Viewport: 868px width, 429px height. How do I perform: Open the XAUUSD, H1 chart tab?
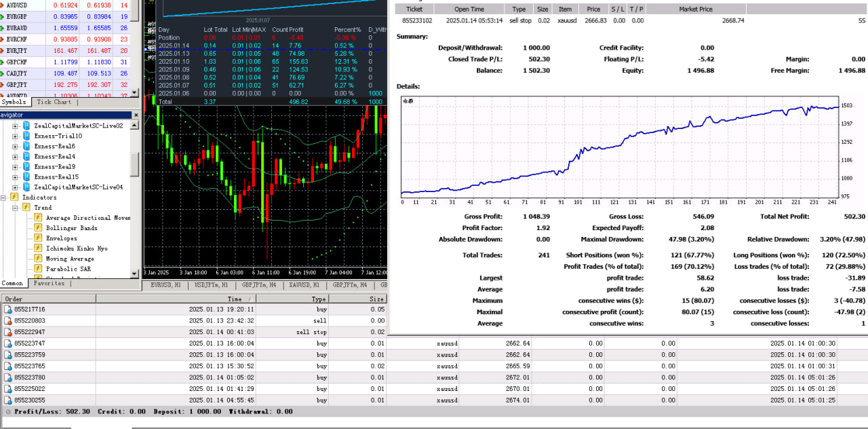[x=304, y=285]
